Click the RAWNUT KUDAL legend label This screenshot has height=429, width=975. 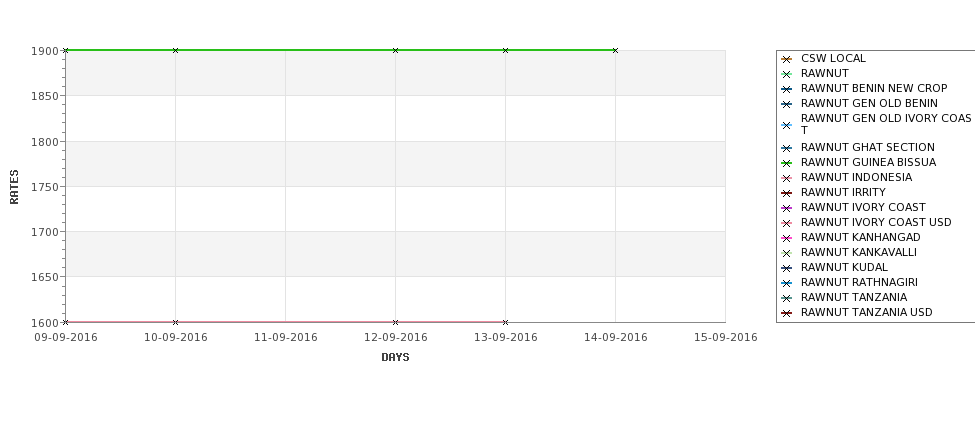pyautogui.click(x=844, y=267)
